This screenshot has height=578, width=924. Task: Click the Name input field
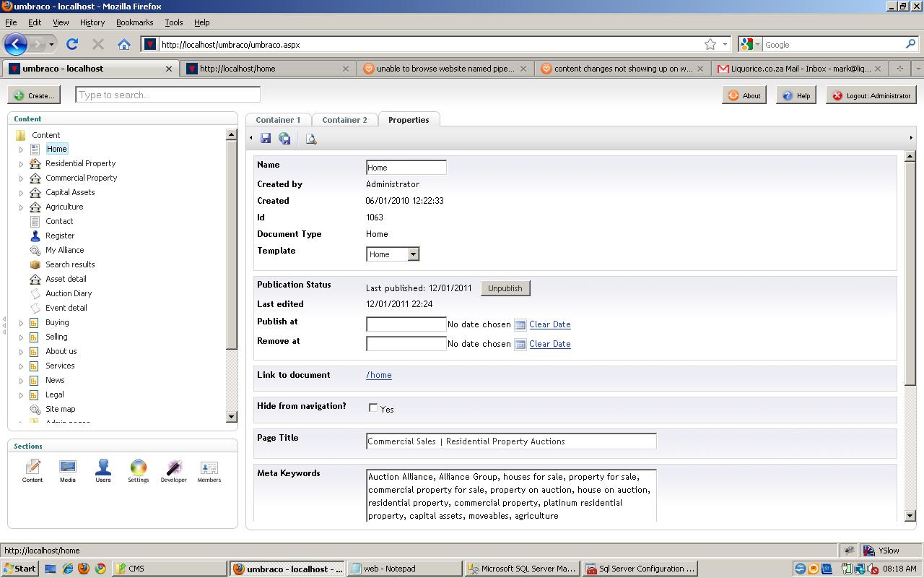[406, 168]
